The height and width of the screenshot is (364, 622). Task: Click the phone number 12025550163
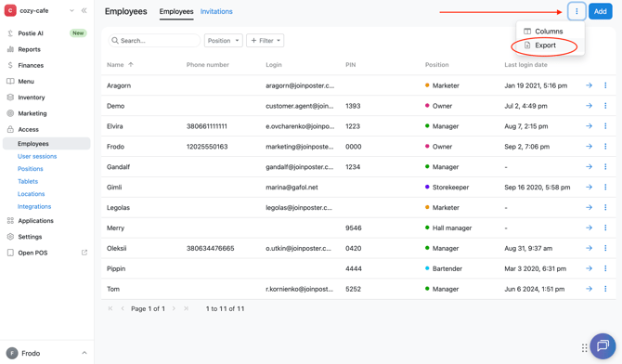207,147
